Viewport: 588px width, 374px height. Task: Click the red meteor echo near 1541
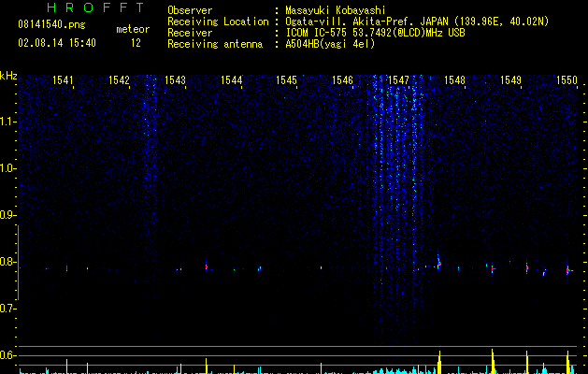click(x=66, y=268)
